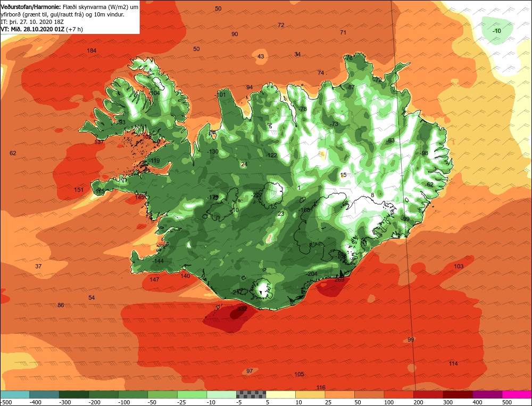Click the 300 legend label
The width and height of the screenshot is (532, 406).
pyautogui.click(x=448, y=402)
